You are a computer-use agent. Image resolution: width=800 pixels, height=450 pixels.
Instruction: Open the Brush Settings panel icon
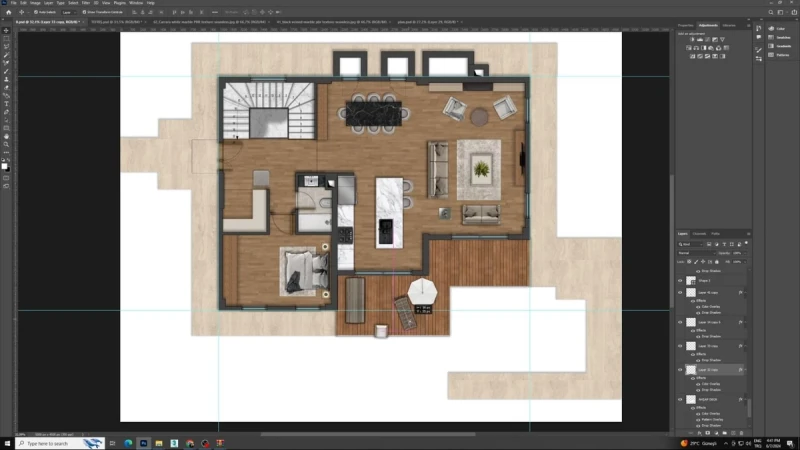(759, 50)
